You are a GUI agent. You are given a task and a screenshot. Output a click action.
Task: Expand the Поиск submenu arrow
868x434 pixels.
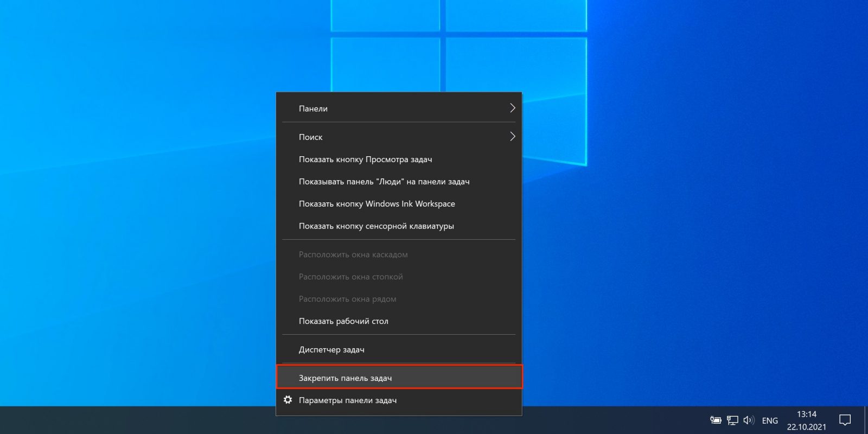point(512,136)
